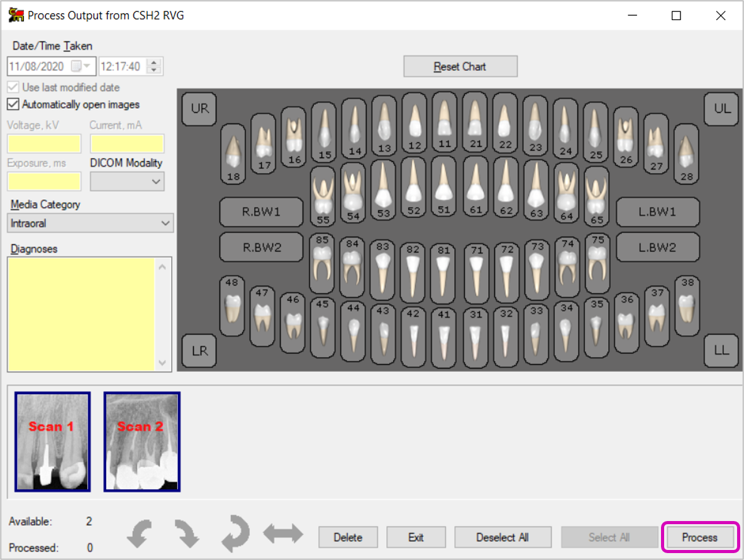Select primary tooth 55
The image size is (744, 560).
click(x=323, y=196)
